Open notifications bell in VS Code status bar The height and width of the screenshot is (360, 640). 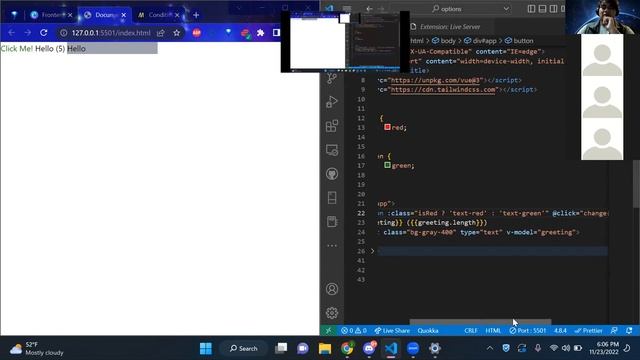(x=629, y=331)
